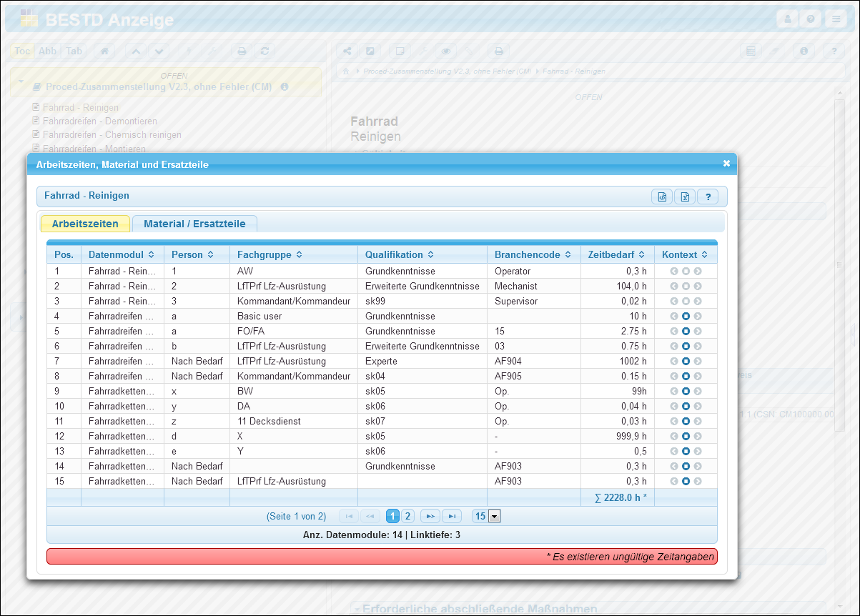Click the calculator icon in the background content toolbar

pos(751,51)
